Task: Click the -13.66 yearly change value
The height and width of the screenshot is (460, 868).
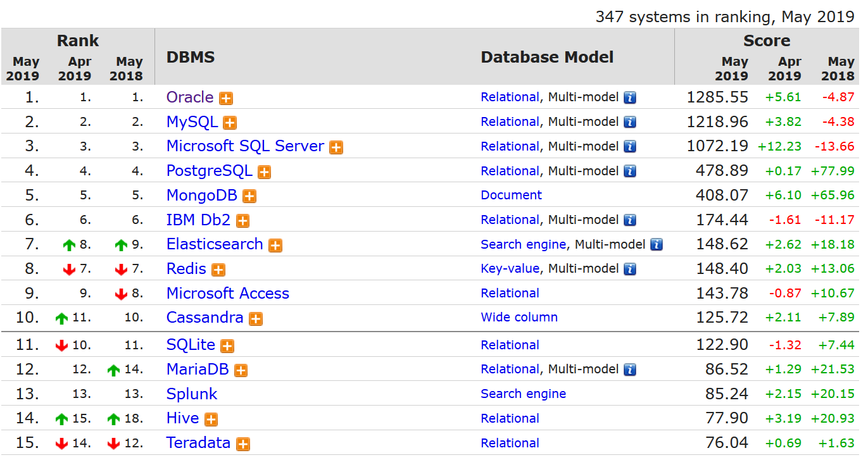Action: 834,146
